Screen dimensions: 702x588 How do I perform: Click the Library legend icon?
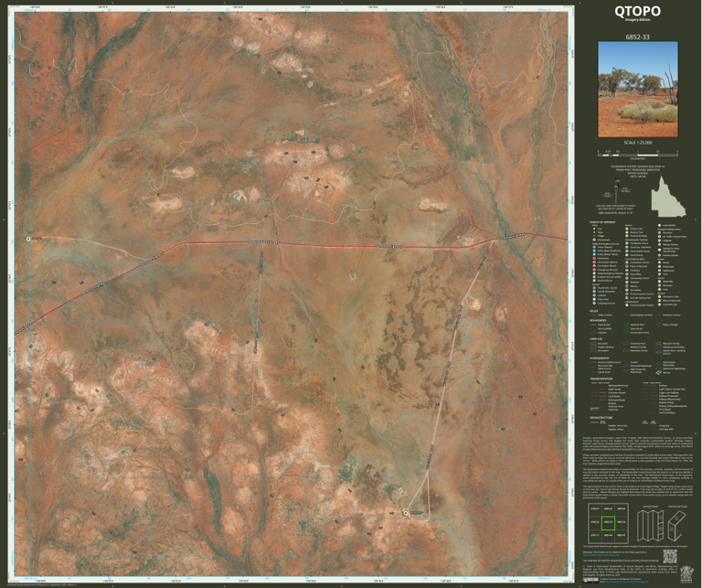[x=627, y=286]
